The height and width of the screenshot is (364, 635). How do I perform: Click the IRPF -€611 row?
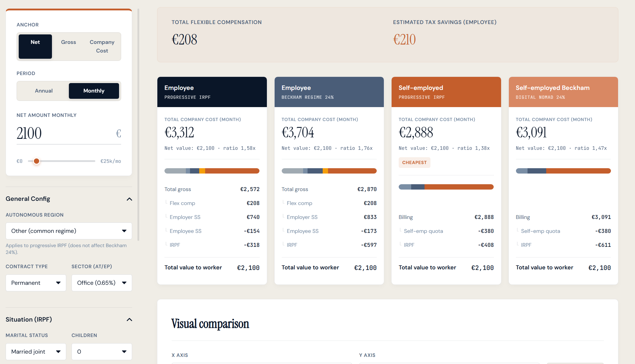coord(563,245)
